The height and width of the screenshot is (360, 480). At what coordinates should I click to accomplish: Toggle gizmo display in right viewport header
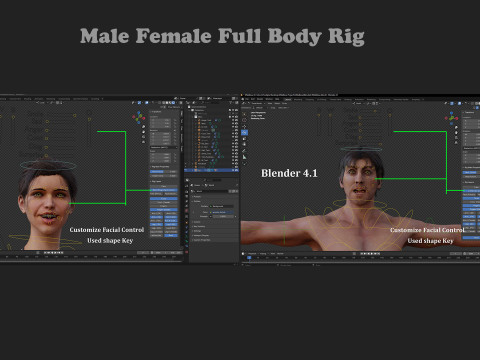click(452, 103)
